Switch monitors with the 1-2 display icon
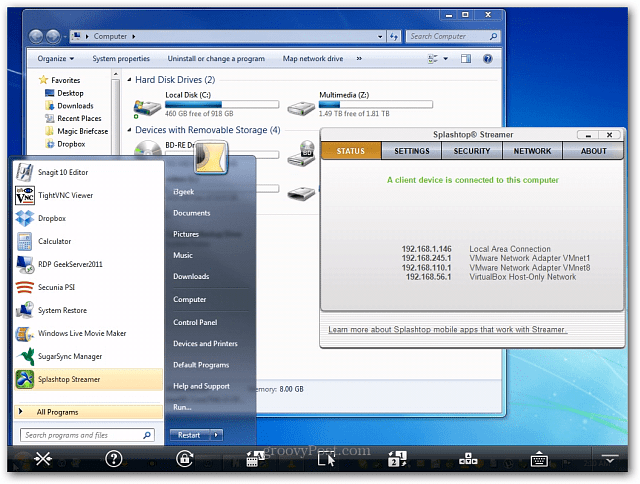 (397, 459)
